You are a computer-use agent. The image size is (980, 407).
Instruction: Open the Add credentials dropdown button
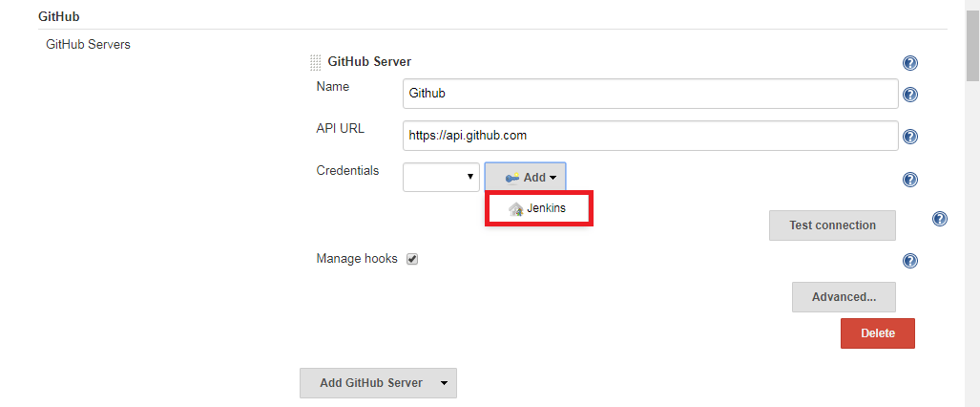pyautogui.click(x=525, y=177)
